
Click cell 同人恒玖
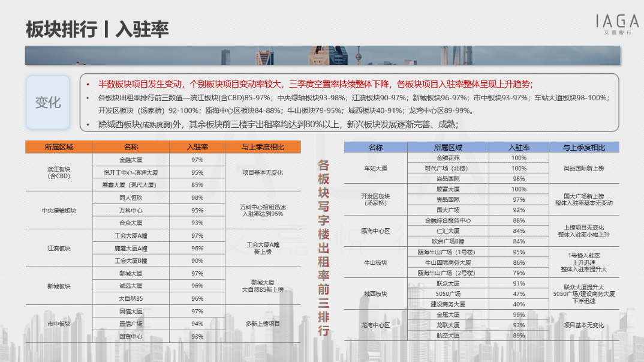pyautogui.click(x=131, y=198)
